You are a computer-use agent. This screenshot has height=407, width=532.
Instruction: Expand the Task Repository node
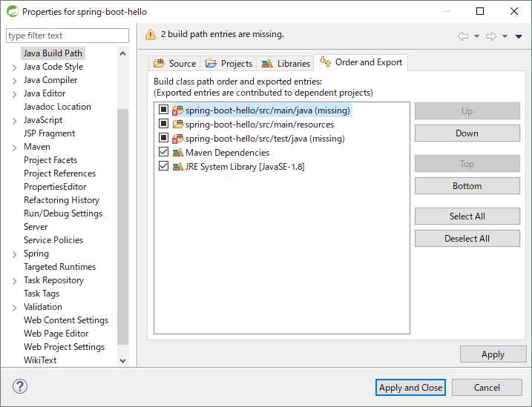pyautogui.click(x=15, y=281)
